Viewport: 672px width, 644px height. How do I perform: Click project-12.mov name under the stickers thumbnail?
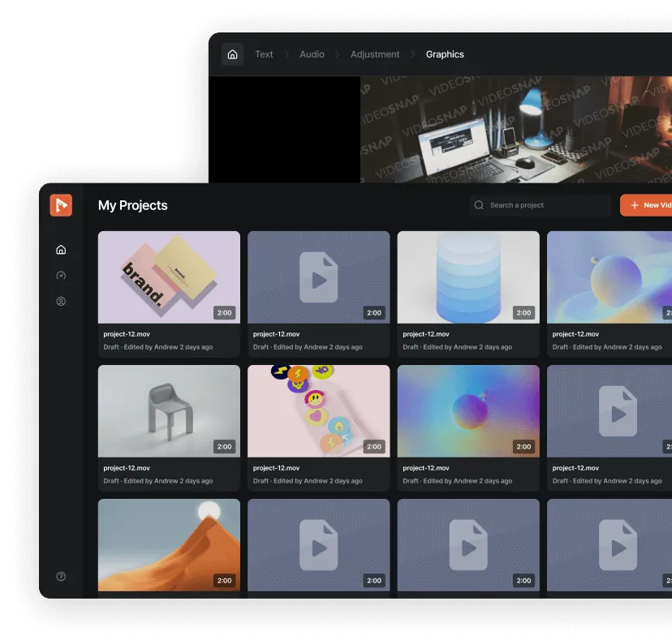[276, 468]
